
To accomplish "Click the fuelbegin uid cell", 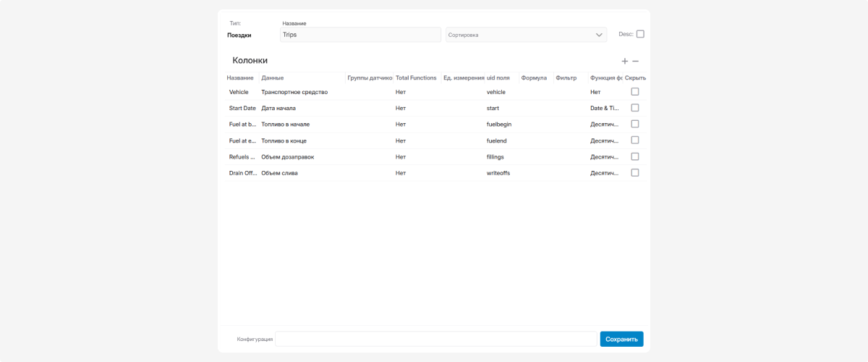I will [x=499, y=124].
